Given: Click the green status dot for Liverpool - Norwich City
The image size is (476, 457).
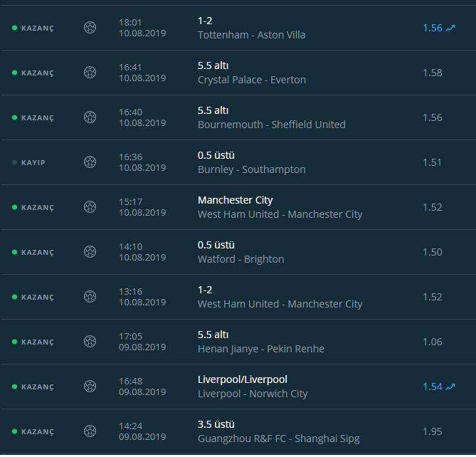Looking at the screenshot, I should pyautogui.click(x=14, y=387).
